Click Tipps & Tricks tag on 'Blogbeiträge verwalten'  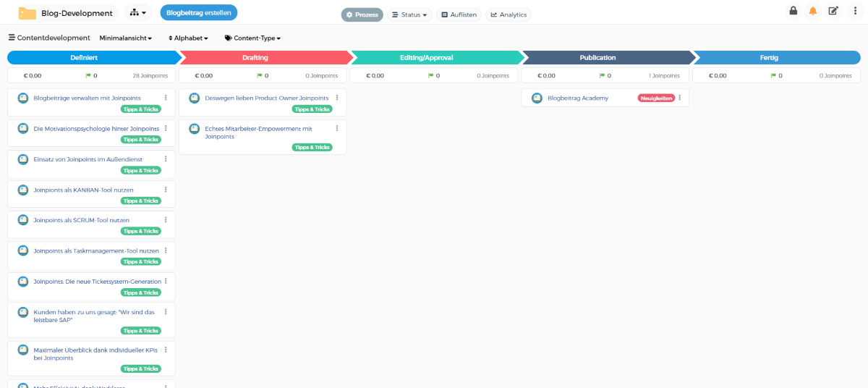pos(140,109)
